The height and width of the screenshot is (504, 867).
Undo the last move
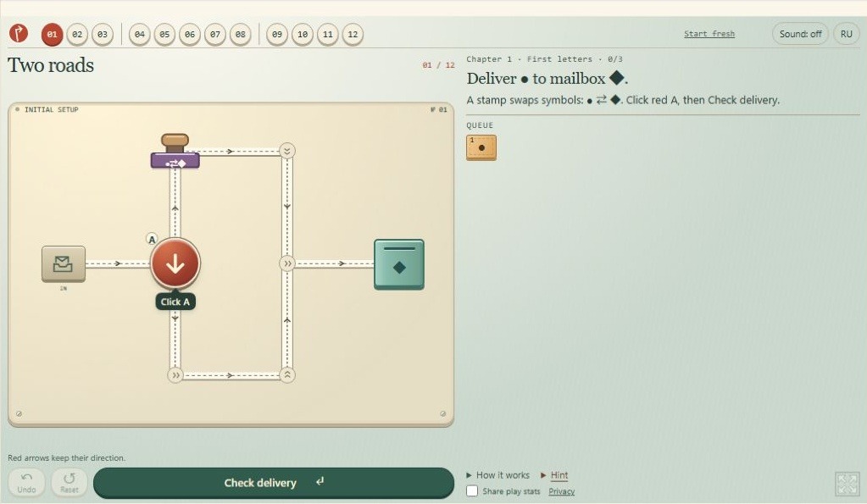26,483
